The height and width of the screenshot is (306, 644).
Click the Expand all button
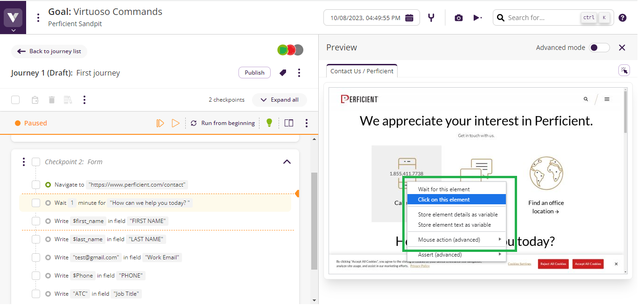pos(280,100)
